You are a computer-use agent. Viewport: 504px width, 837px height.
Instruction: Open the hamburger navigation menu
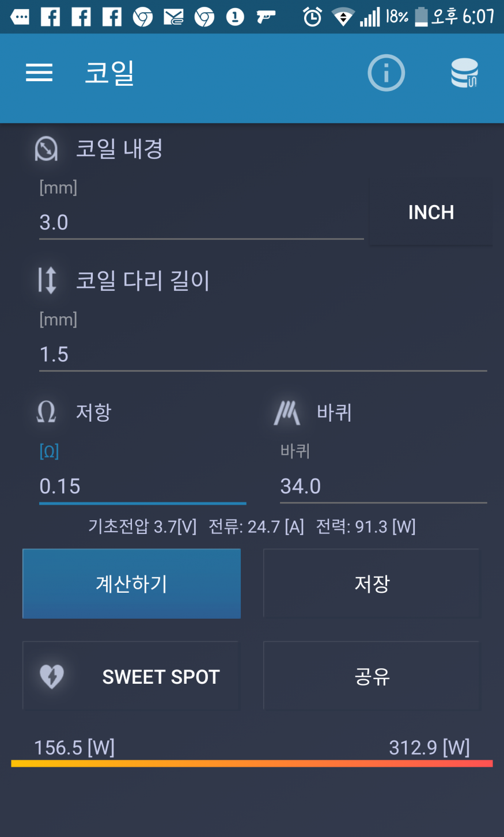click(x=39, y=73)
